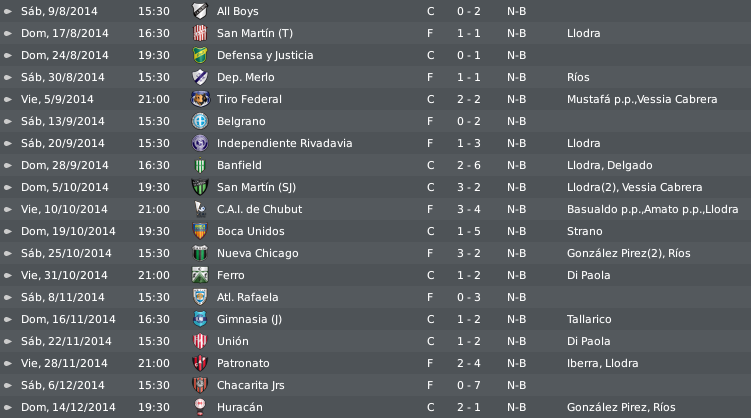Expand the 6/12/2014 Chacarita match row arrow

coord(8,385)
